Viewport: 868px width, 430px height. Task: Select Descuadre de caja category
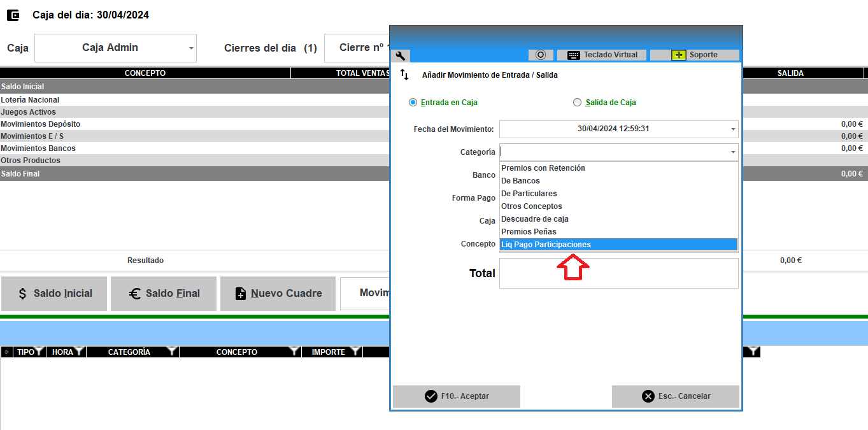point(618,219)
